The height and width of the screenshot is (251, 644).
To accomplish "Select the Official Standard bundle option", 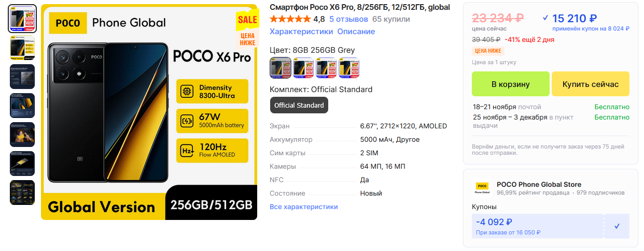I will pyautogui.click(x=299, y=105).
